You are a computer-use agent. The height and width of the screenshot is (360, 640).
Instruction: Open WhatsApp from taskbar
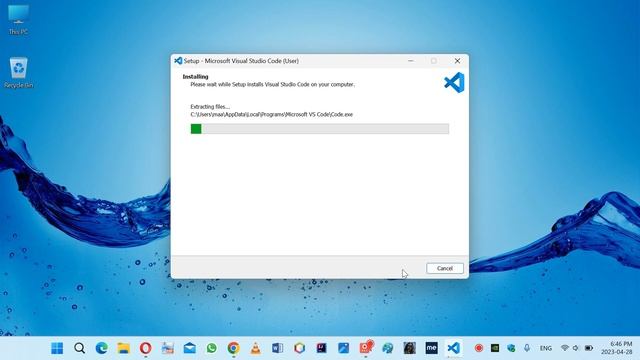click(211, 348)
